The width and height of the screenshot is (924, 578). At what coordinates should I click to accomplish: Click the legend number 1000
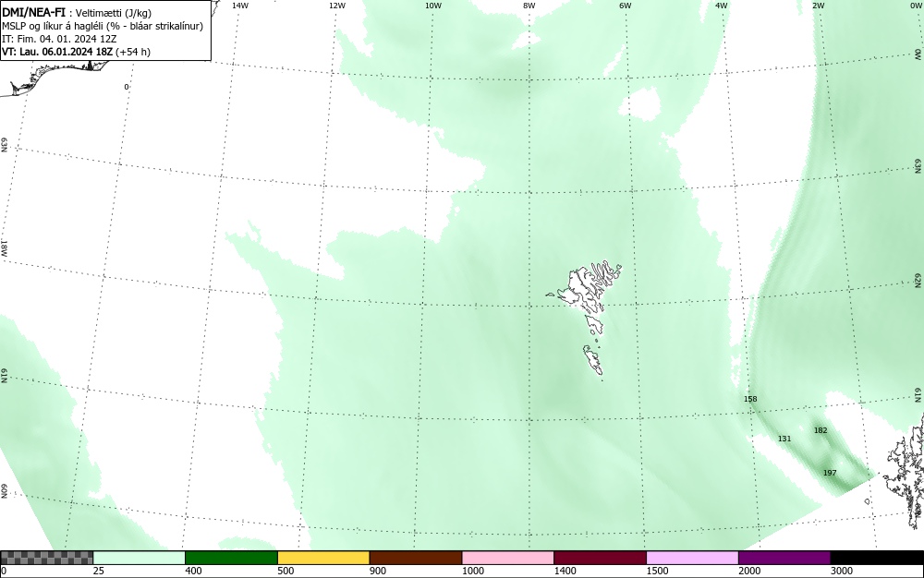pos(472,571)
